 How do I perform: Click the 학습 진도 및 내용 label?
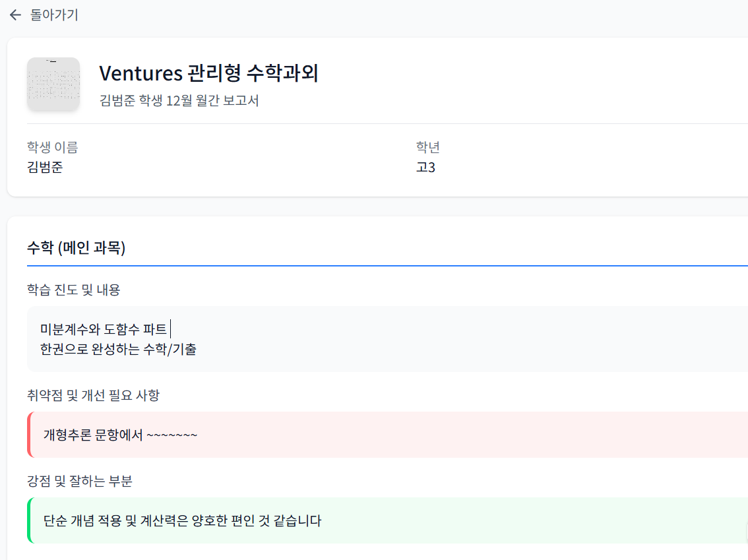pyautogui.click(x=73, y=289)
